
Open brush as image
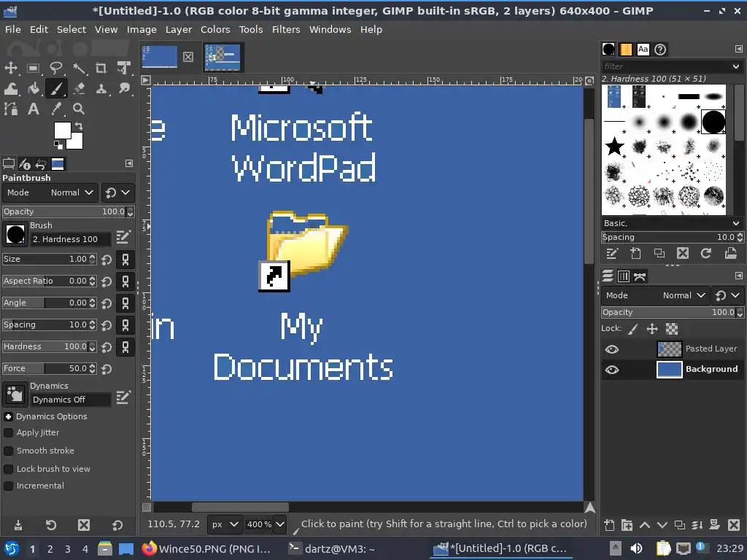(x=730, y=253)
